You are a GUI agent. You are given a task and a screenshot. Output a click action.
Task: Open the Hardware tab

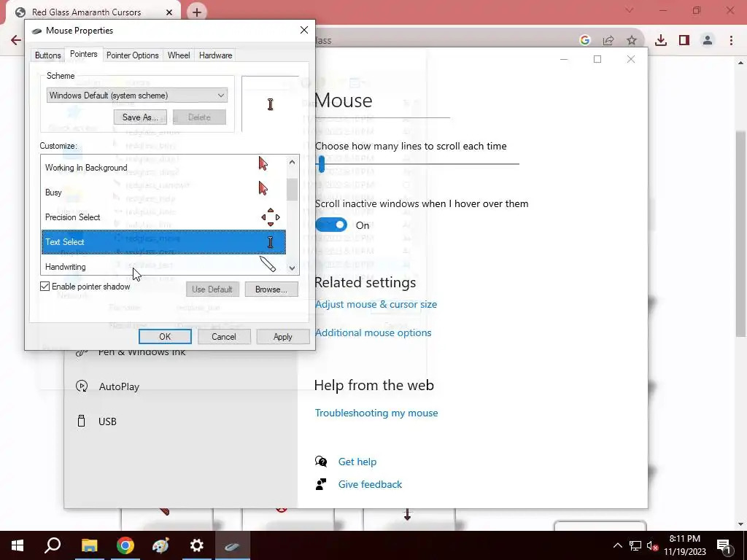pyautogui.click(x=215, y=55)
